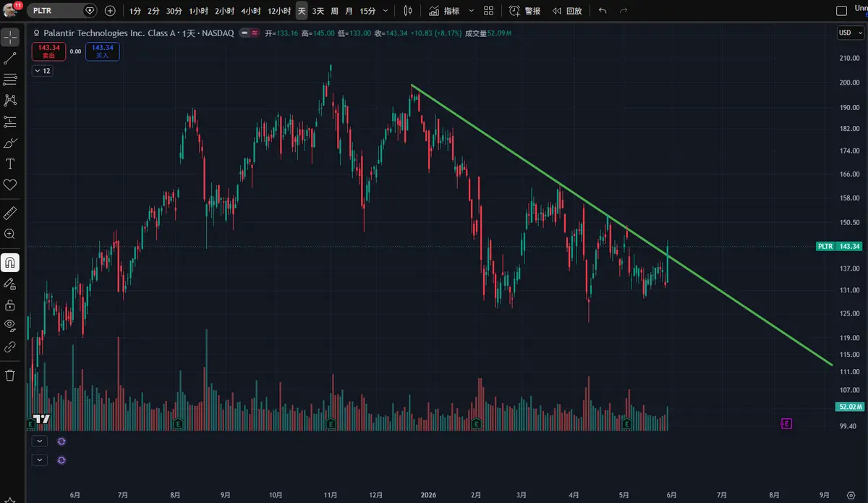868x503 pixels.
Task: Select the ruler measure tool
Action: coord(10,213)
